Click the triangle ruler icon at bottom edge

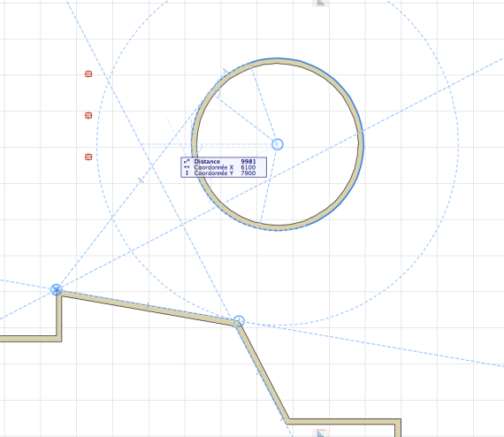click(320, 433)
